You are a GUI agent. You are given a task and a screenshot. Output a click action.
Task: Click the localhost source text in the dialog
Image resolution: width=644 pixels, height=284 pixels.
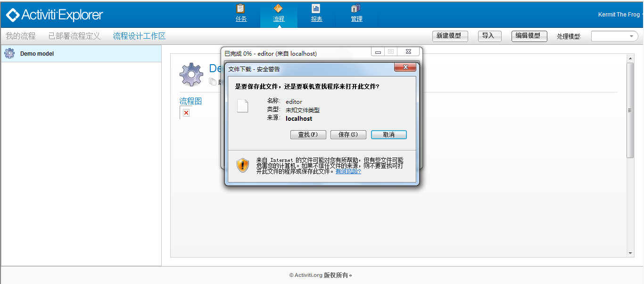tap(299, 118)
